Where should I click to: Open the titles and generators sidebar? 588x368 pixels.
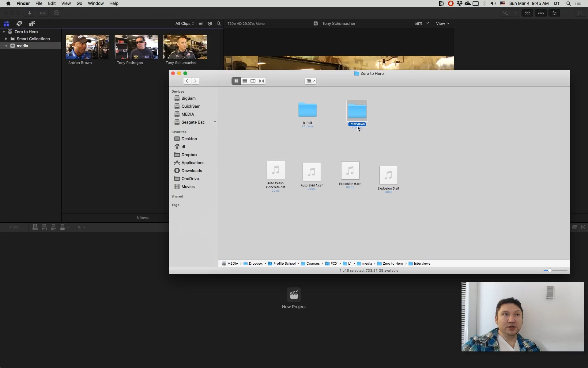[x=32, y=24]
